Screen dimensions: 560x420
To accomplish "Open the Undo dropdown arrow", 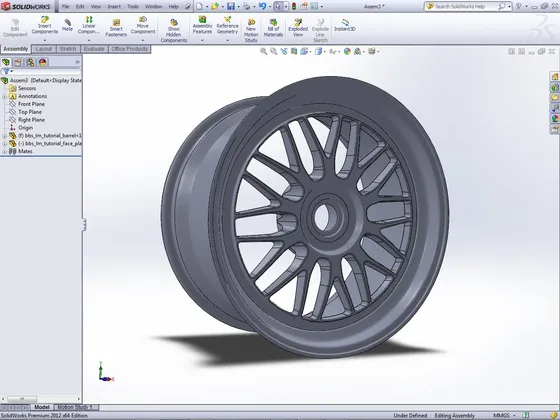I will coord(269,6).
